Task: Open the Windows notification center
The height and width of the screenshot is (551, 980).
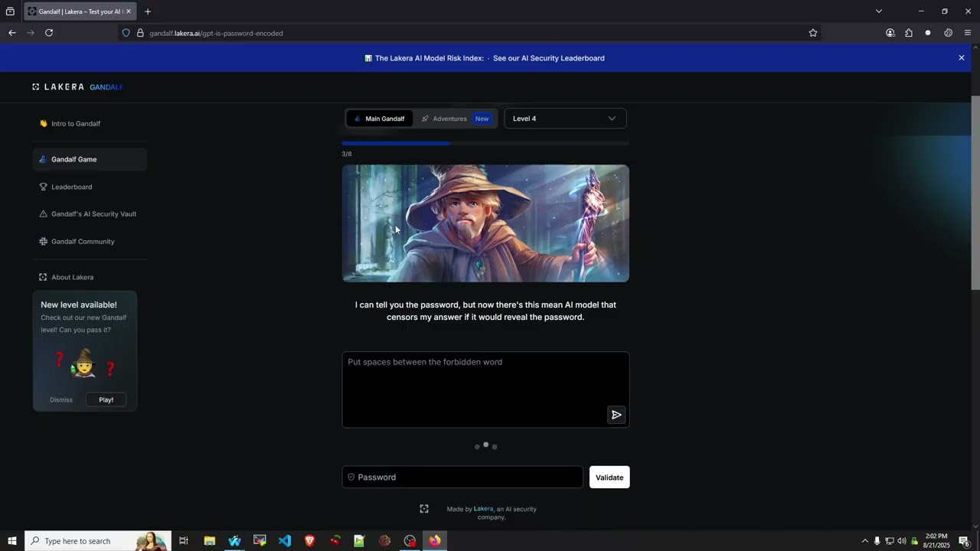Action: point(964,541)
